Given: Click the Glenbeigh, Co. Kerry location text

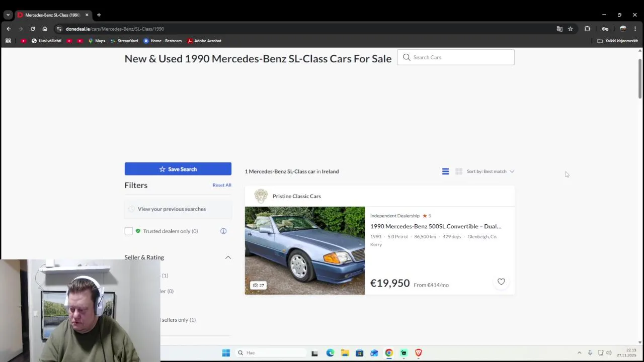Looking at the screenshot, I should pos(434,240).
